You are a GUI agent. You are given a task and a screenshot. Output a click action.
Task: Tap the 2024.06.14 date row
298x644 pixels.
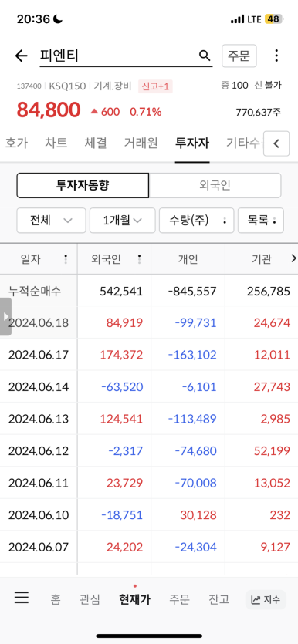pos(39,387)
